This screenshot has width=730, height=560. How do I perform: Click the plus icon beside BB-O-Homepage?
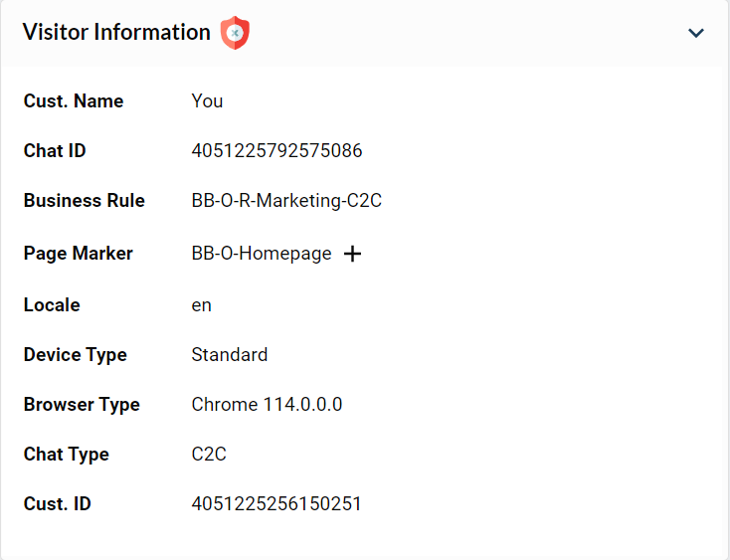pos(352,254)
